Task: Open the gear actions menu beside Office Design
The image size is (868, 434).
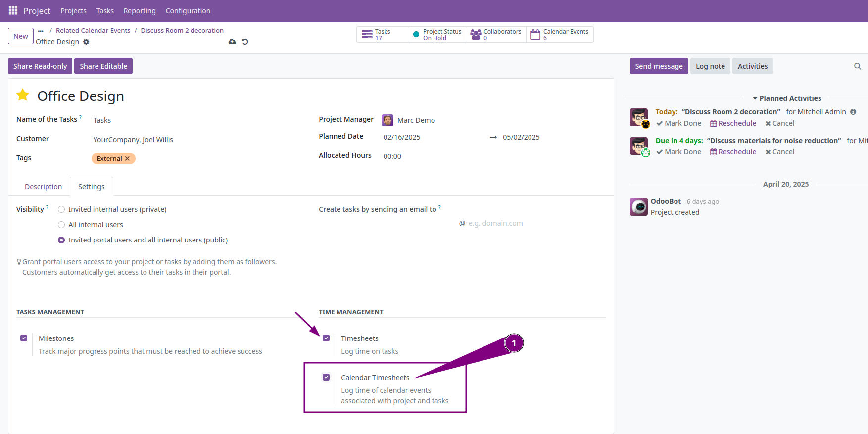Action: pos(86,42)
